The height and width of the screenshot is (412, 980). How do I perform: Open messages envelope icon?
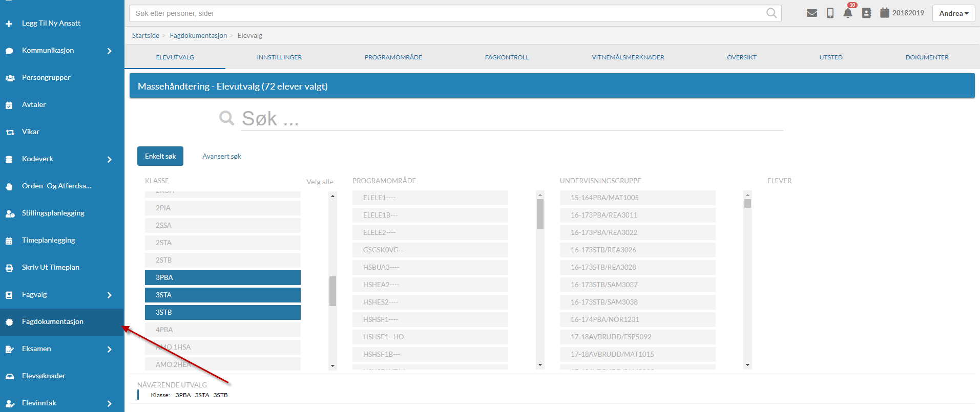point(812,13)
